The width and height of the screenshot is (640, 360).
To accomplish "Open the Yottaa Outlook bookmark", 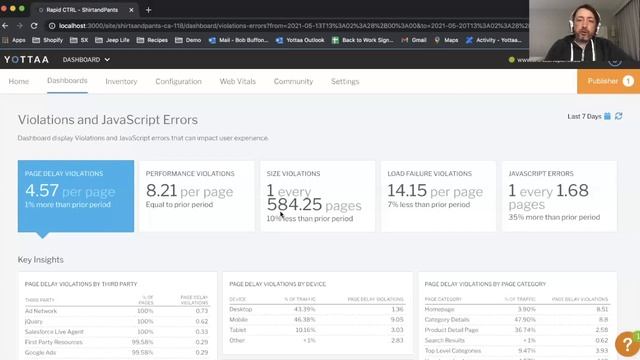I will 300,40.
